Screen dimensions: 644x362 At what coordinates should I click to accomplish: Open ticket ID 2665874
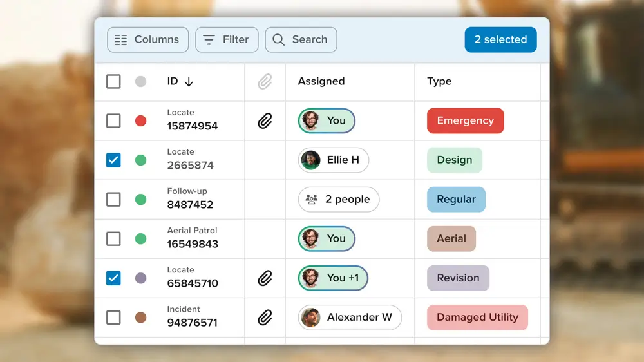point(190,165)
